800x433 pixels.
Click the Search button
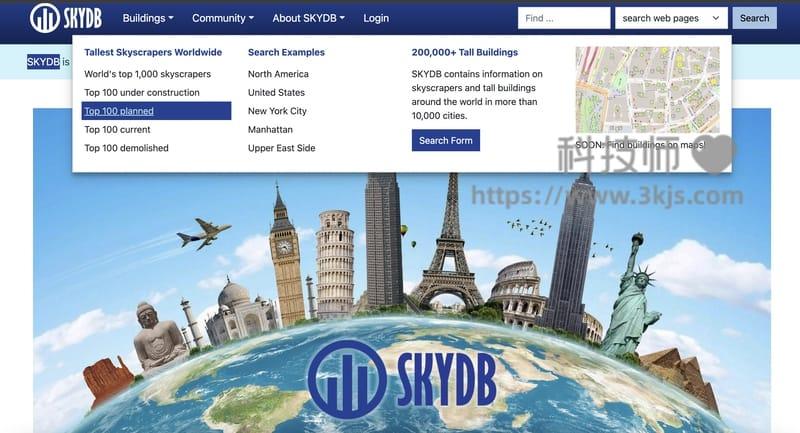coord(755,18)
